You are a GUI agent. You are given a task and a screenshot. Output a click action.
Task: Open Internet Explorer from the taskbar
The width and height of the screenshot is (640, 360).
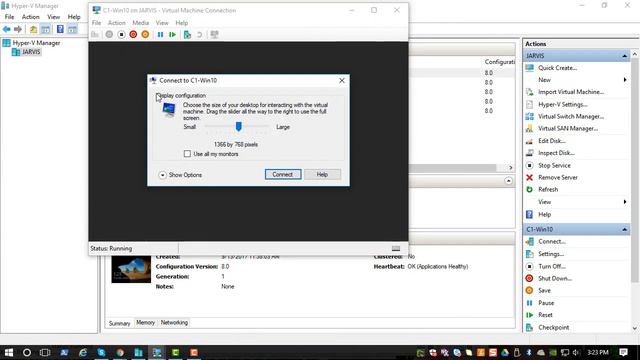[83, 352]
